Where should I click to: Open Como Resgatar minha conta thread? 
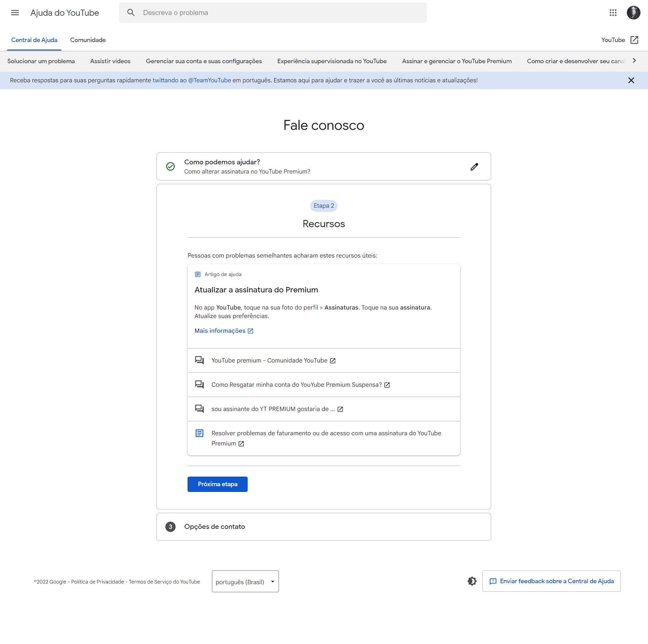pos(297,385)
